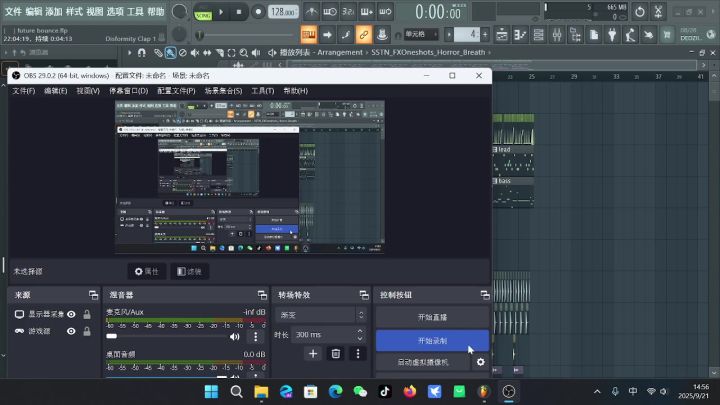Open the 工具 menu in FL Studio

click(x=135, y=11)
